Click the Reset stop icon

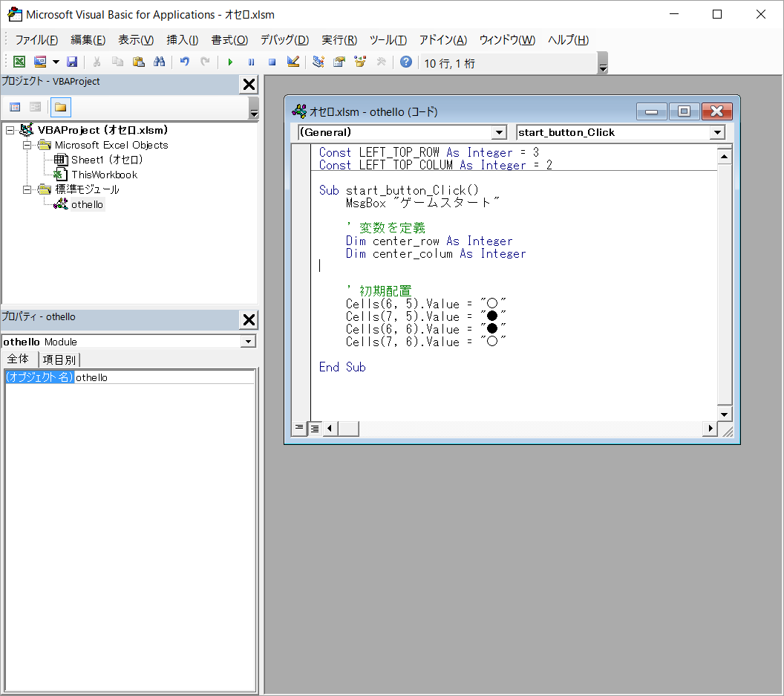[x=272, y=62]
